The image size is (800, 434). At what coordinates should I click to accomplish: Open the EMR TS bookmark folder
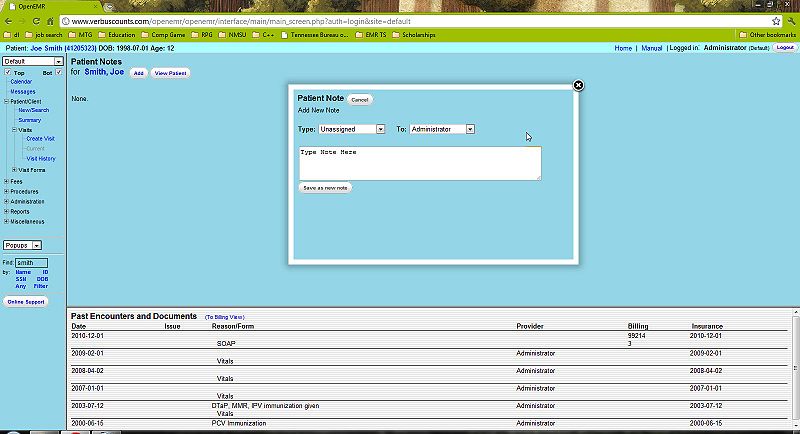[x=371, y=35]
